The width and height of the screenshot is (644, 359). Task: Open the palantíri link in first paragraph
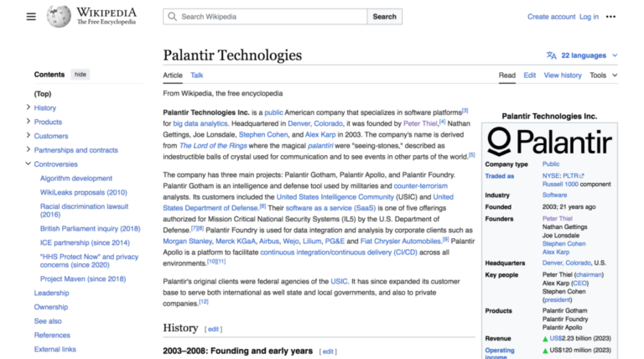[x=320, y=145]
